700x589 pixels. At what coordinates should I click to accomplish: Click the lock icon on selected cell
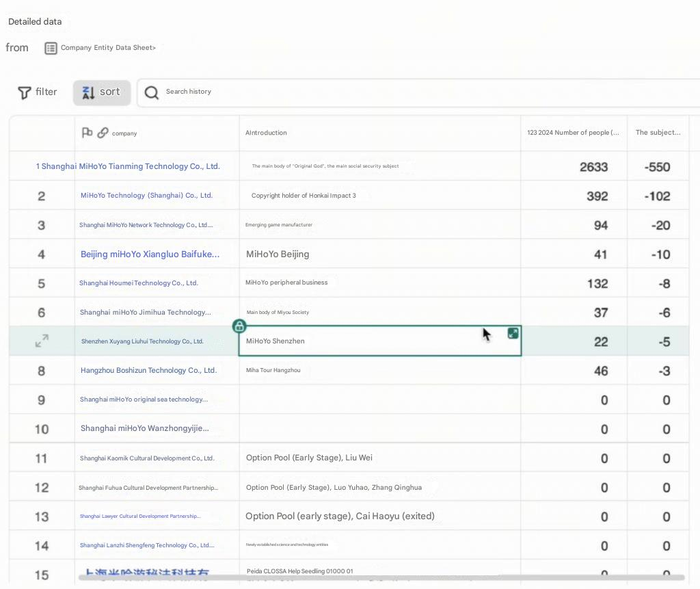click(239, 326)
